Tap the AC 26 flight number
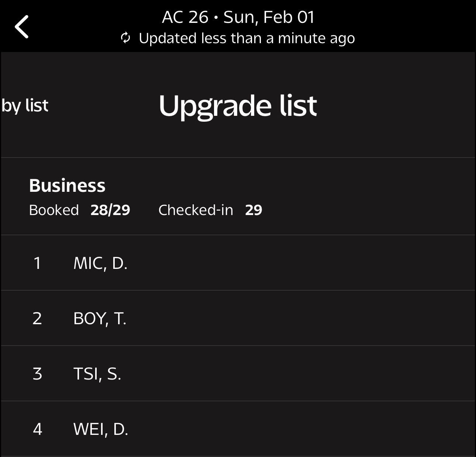Viewport: 476px width, 457px height. 185,17
